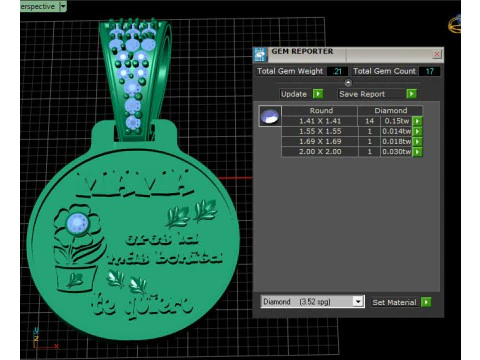This screenshot has width=480, height=360.
Task: Click the Total Gem Weight label
Action: 290,71
